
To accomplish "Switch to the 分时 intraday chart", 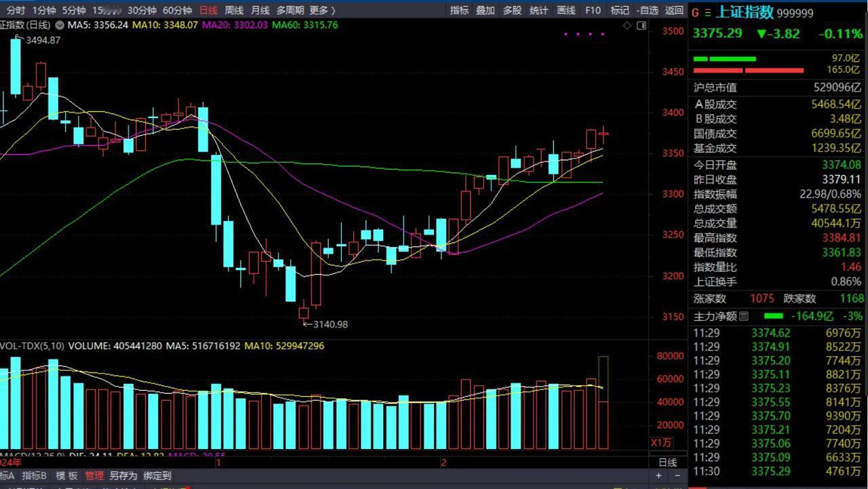I will (x=16, y=10).
